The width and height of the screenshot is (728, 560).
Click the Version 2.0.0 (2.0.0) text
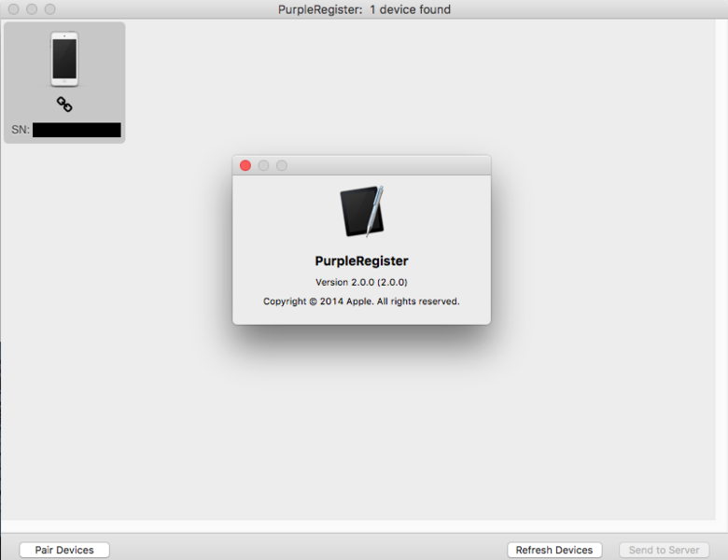[x=361, y=282]
